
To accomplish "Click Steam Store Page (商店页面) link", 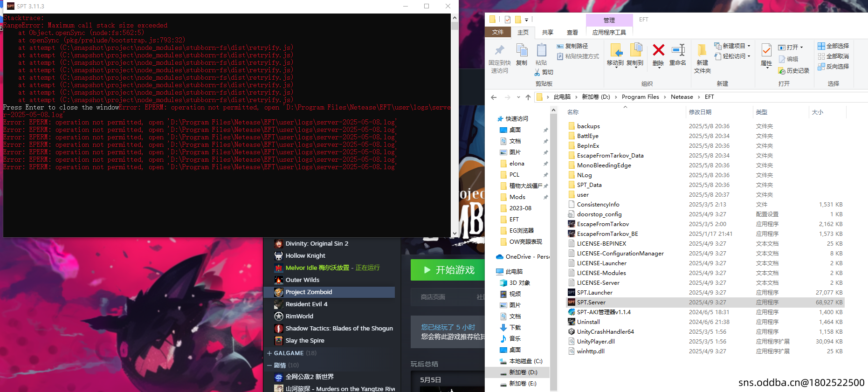I will pos(433,297).
